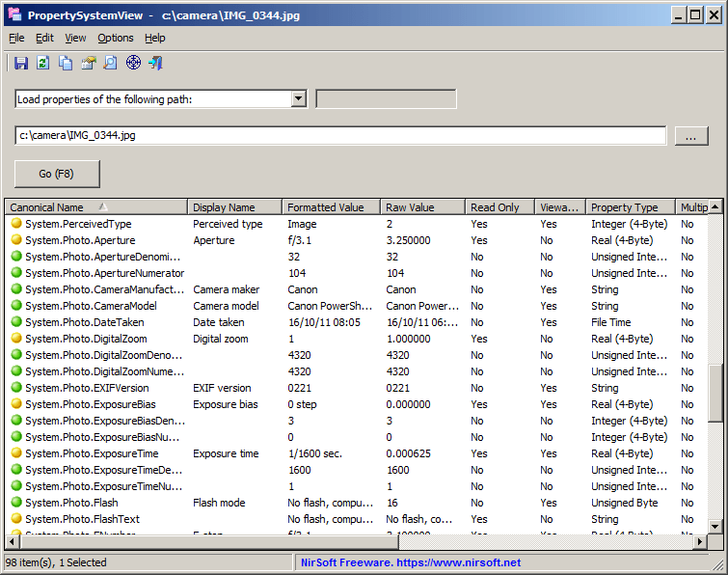Viewport: 728px width, 575px height.
Task: Click the vertical scrollbar down arrow
Action: point(715,527)
